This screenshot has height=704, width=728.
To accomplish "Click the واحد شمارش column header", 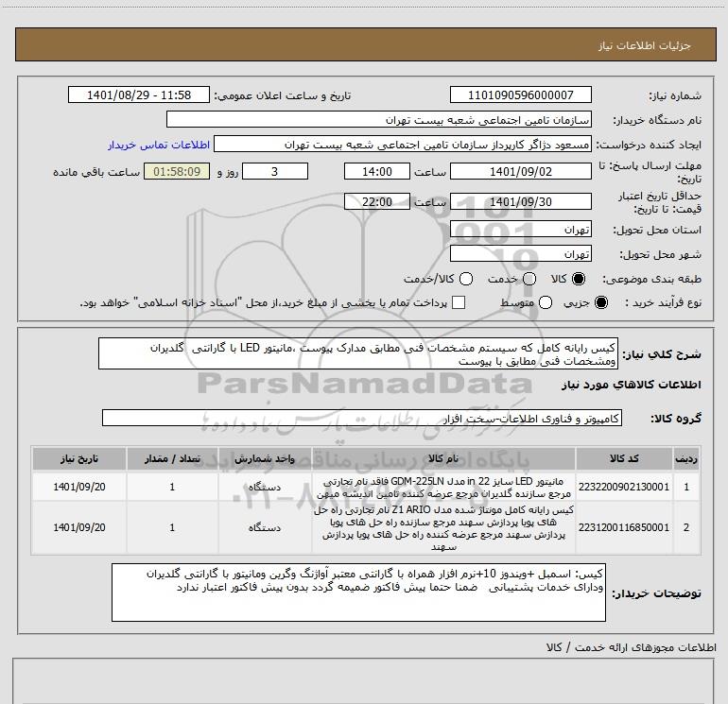I will 265,458.
